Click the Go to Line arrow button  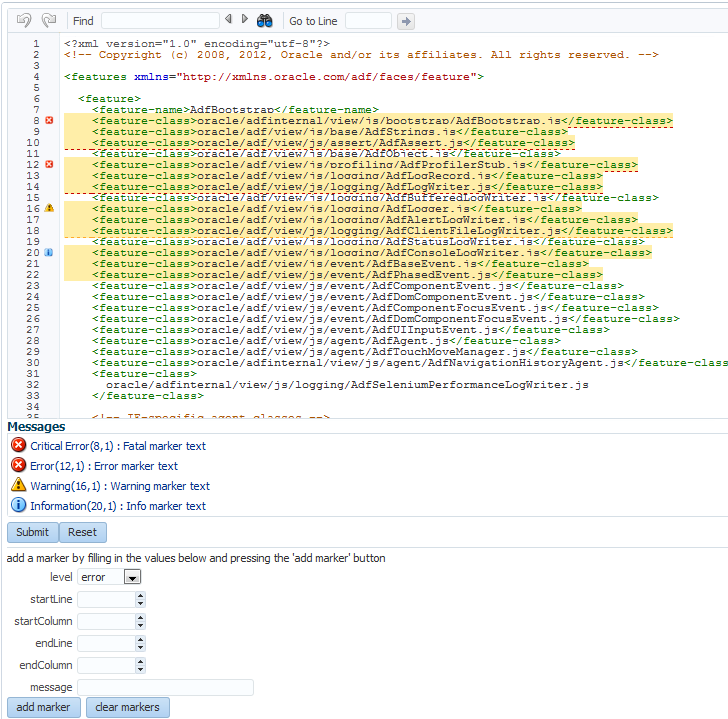coord(406,21)
